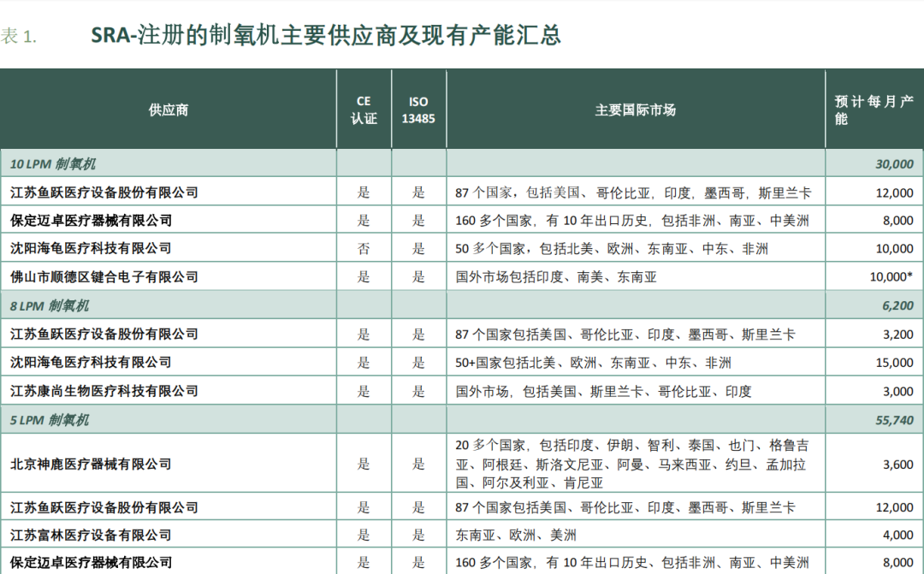The width and height of the screenshot is (924, 574).
Task: Click 江苏鱼跃医疗设备股份有限公司 in the 10 LPM section
Action: 104,192
